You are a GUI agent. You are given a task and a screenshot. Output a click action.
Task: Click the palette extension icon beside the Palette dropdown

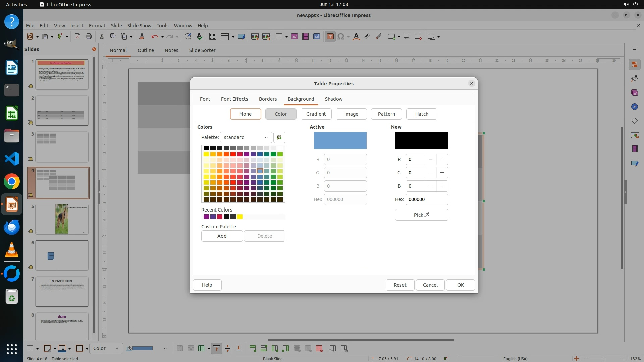click(279, 137)
